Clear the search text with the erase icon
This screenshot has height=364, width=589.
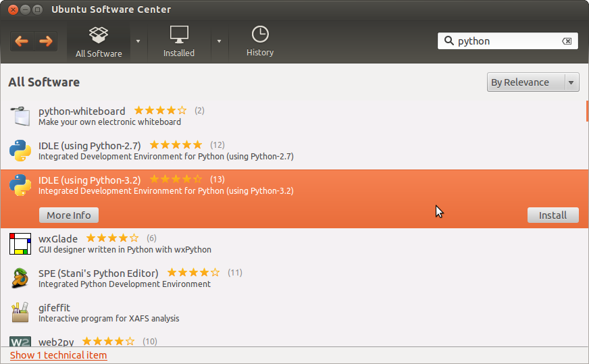pos(567,41)
